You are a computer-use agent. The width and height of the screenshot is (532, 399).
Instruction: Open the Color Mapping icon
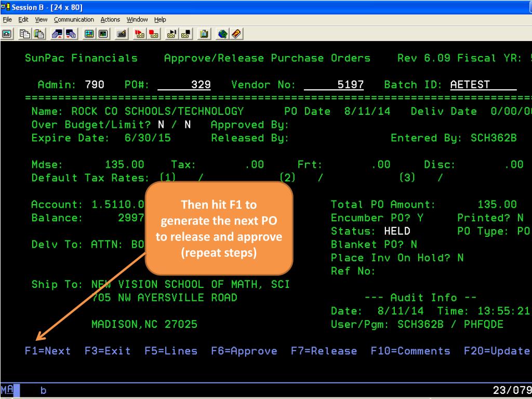[x=103, y=34]
